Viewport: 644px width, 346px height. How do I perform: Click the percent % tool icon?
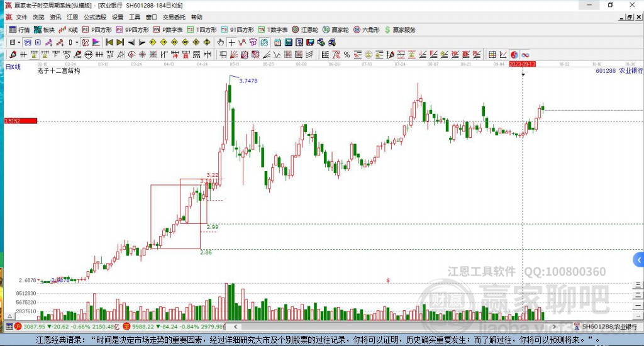[x=347, y=55]
